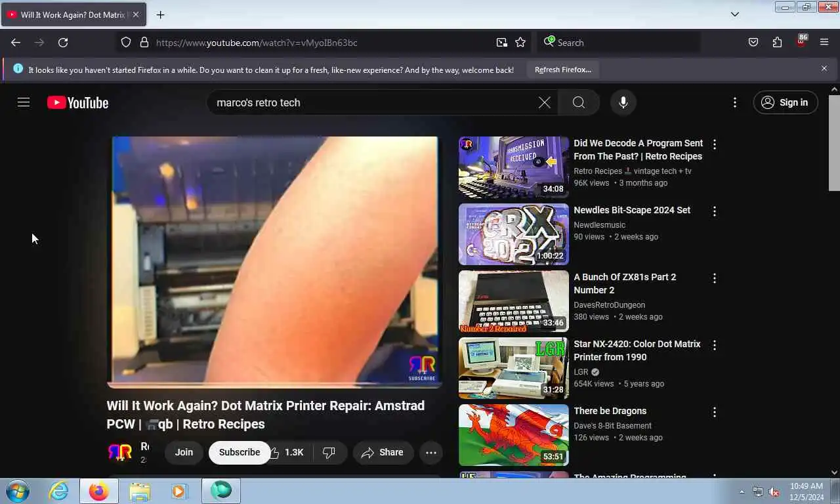Screen dimensions: 840x504
Task: Click the Refresh Firefox button
Action: [562, 70]
